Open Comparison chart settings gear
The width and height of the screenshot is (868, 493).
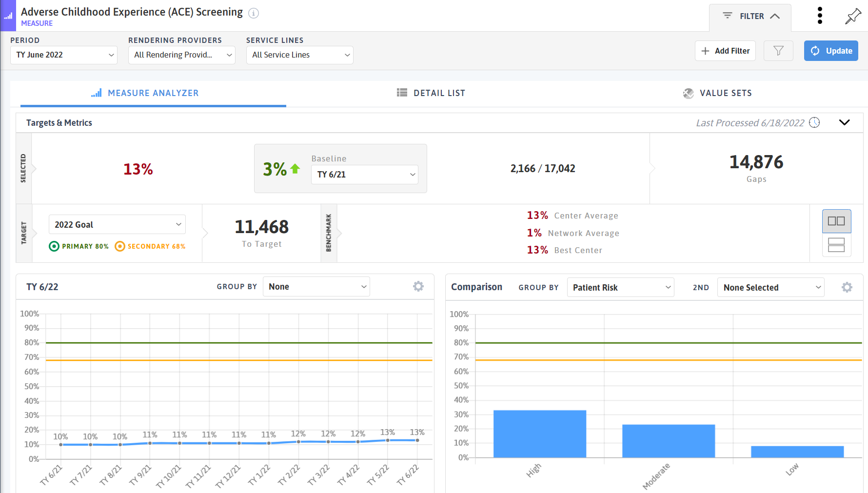847,287
